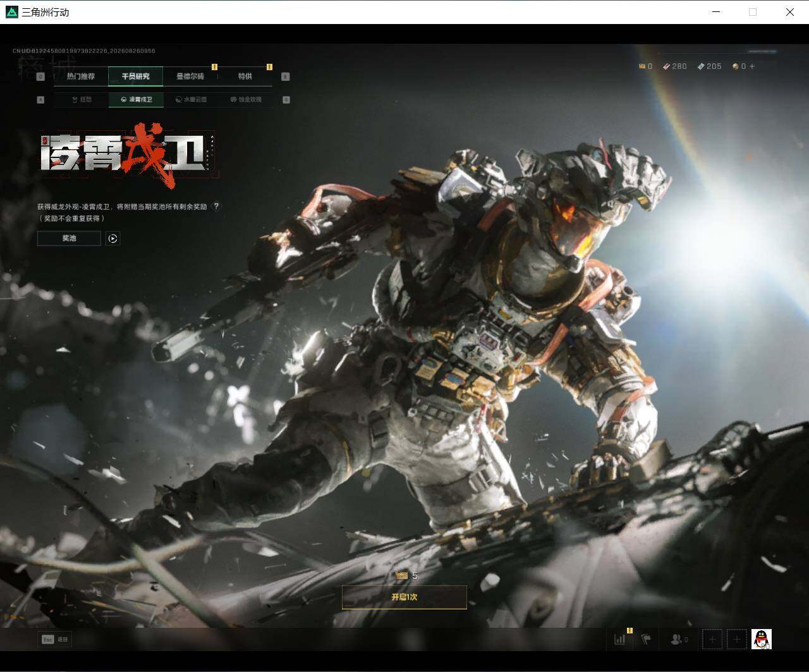The width and height of the screenshot is (809, 672).
Task: Click the 奖池 prize pool button
Action: click(x=69, y=238)
